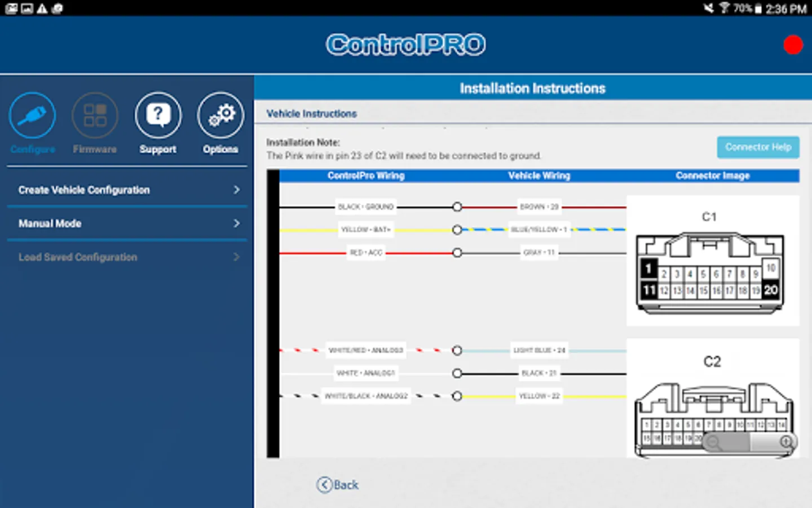Click the zoom in magnifier icon
The image size is (812, 508).
(787, 442)
